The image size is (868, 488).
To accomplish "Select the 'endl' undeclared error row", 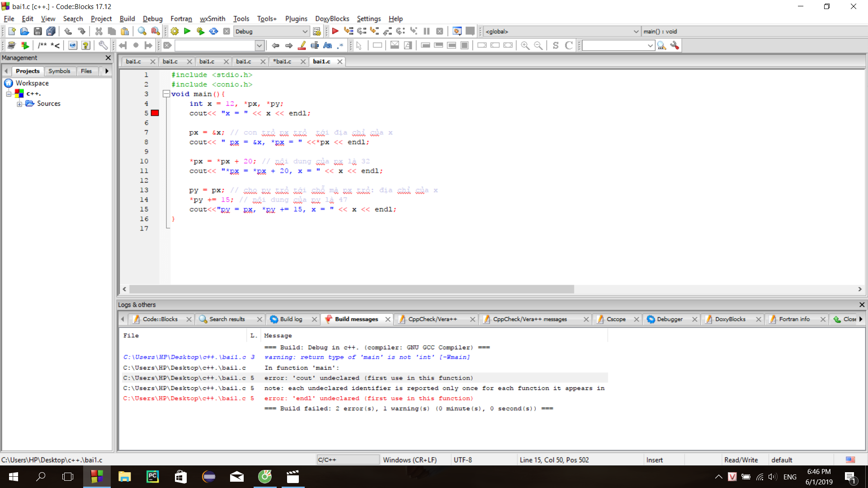I will 364,398.
